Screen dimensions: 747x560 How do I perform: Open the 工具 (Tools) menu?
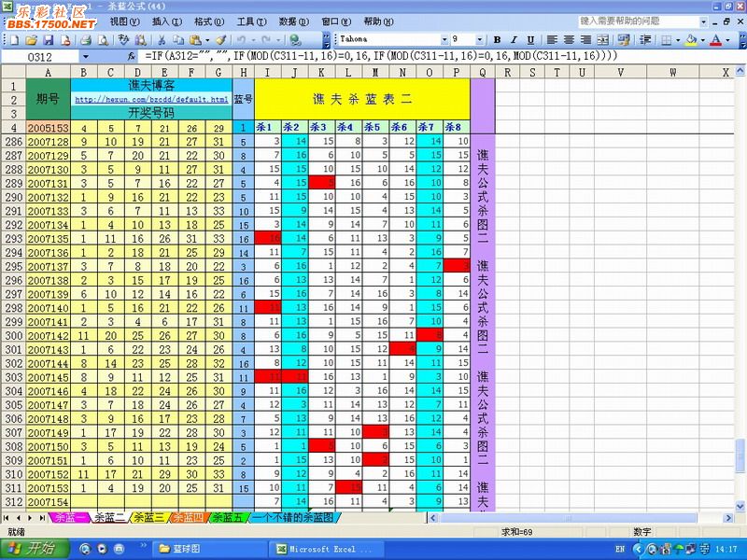pyautogui.click(x=251, y=21)
